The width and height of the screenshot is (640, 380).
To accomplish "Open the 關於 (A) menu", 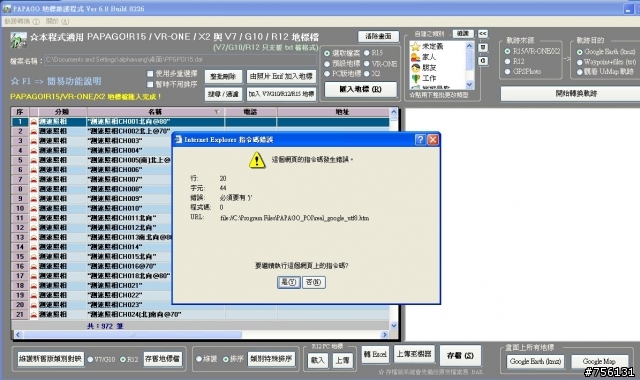I will pos(57,21).
